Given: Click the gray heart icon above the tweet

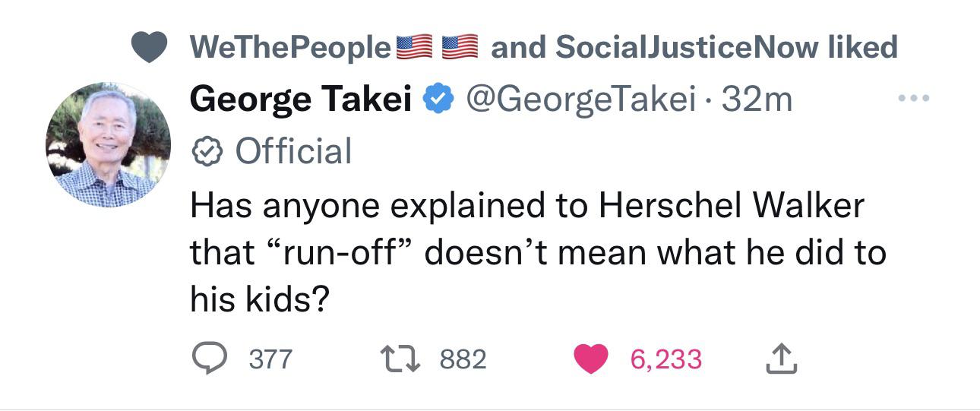Looking at the screenshot, I should pos(150,48).
